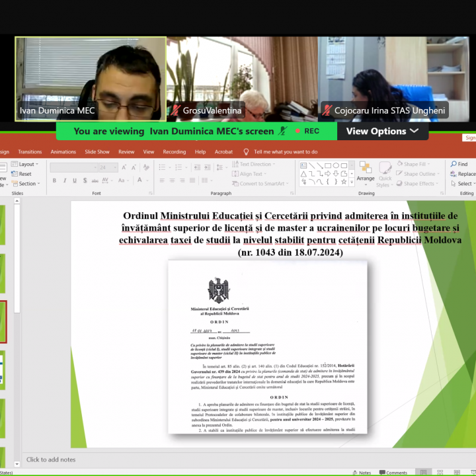Toggle the Notes pane from status bar
This screenshot has width=476, height=476.
361,472
